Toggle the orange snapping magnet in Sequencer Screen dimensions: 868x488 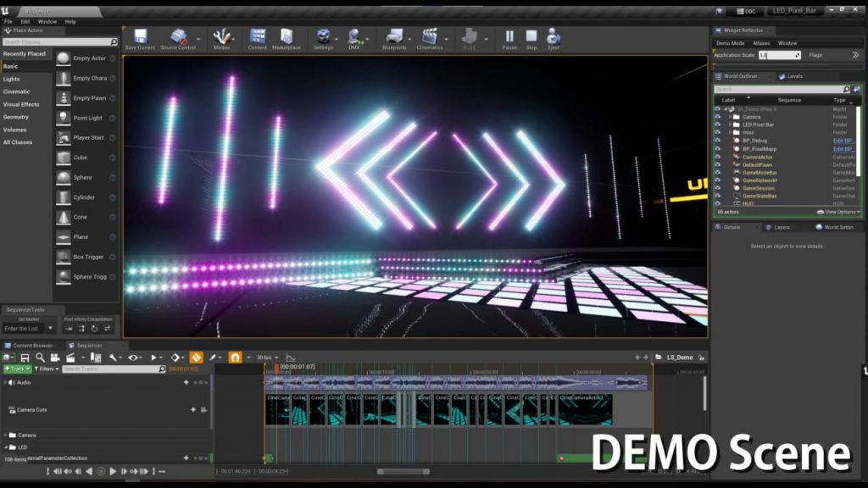tap(236, 358)
